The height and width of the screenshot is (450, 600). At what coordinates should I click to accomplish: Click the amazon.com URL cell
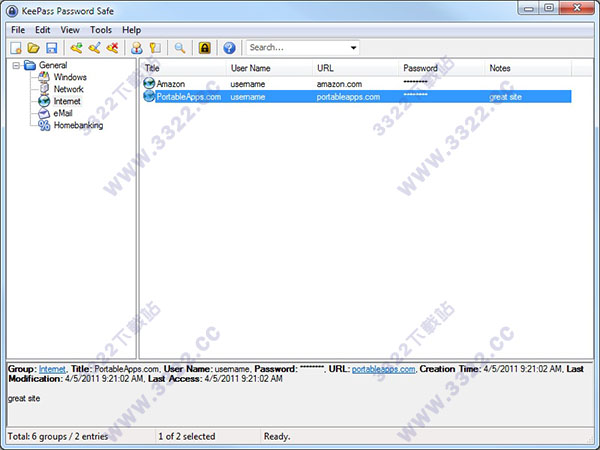coord(339,84)
